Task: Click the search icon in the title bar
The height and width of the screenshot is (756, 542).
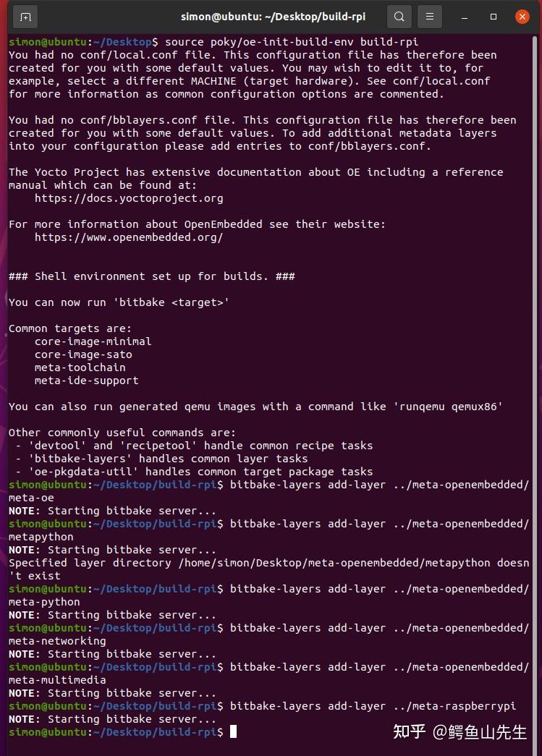Action: coord(399,16)
